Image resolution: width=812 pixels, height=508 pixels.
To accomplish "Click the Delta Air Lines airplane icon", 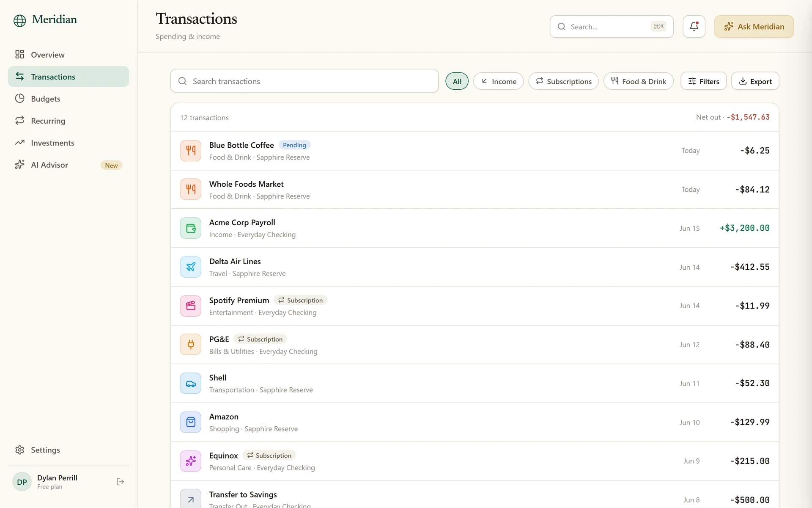I will (x=191, y=267).
